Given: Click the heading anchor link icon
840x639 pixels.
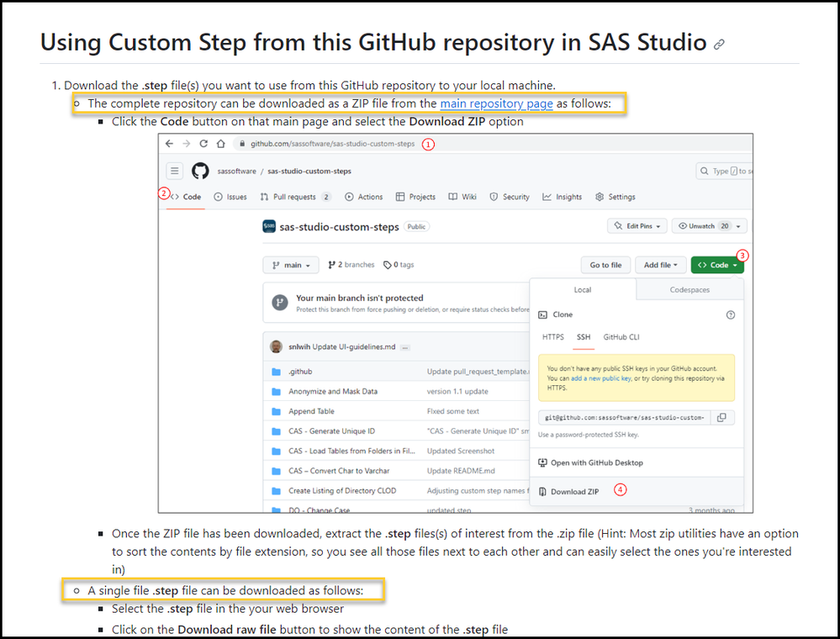Looking at the screenshot, I should 719,45.
